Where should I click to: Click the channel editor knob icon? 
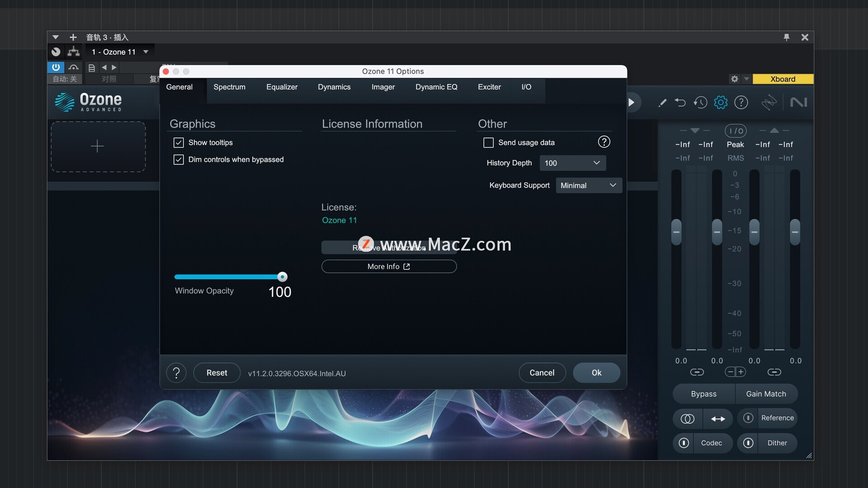click(x=56, y=52)
